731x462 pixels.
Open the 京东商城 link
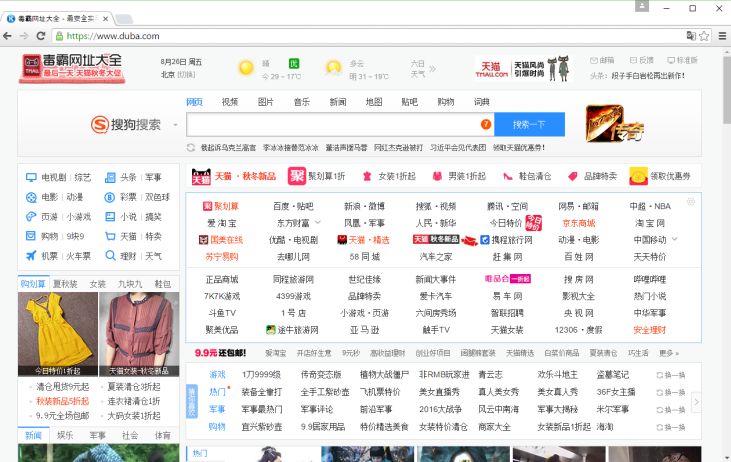[578, 223]
